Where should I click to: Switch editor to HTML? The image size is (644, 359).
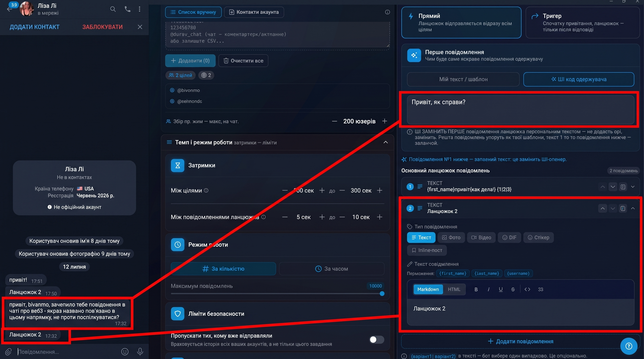(x=454, y=289)
